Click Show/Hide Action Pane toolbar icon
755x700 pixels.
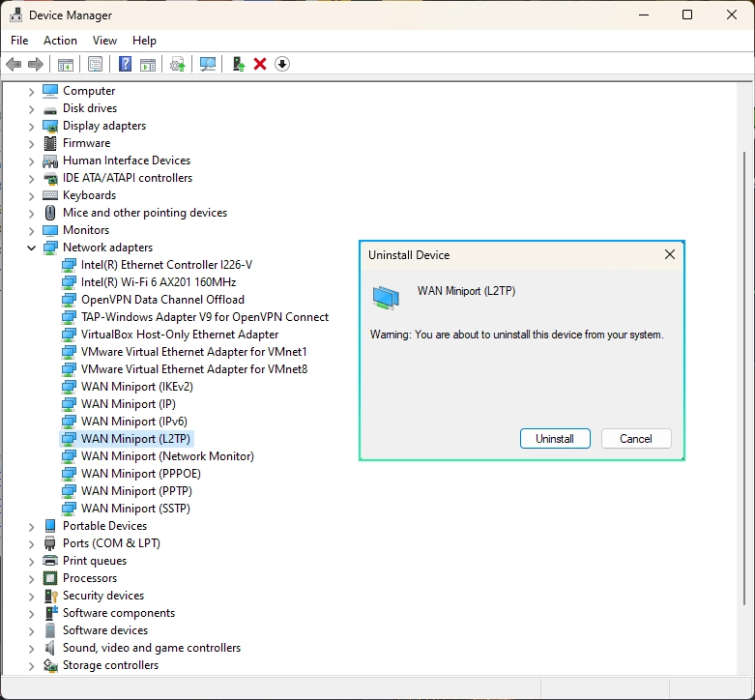pos(148,64)
